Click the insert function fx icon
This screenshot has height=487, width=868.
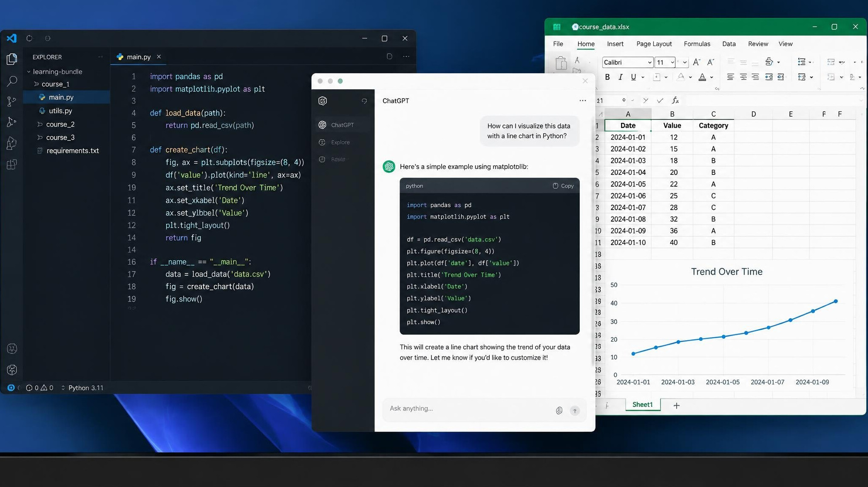point(675,100)
